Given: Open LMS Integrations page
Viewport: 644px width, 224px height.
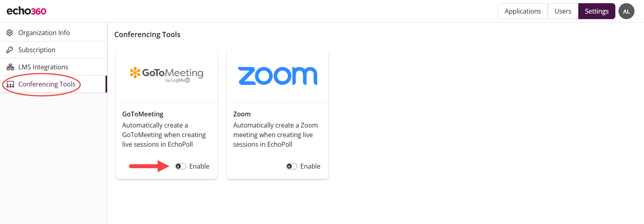Looking at the screenshot, I should pyautogui.click(x=43, y=67).
